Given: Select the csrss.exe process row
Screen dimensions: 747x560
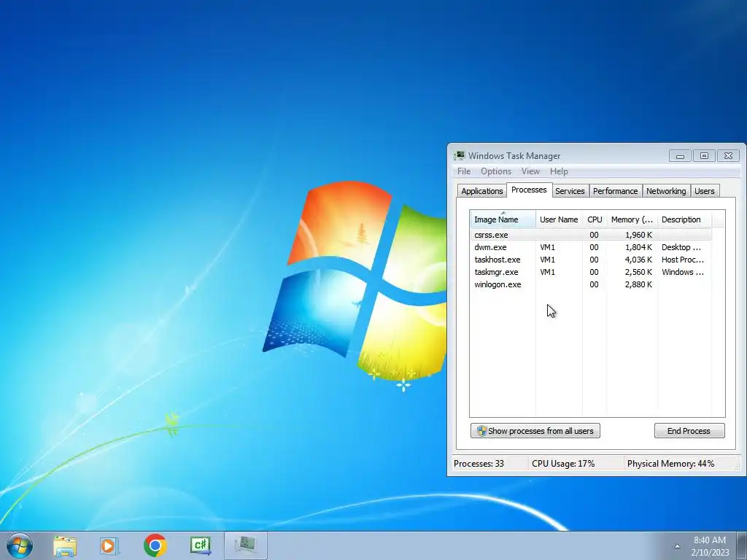Looking at the screenshot, I should click(591, 235).
